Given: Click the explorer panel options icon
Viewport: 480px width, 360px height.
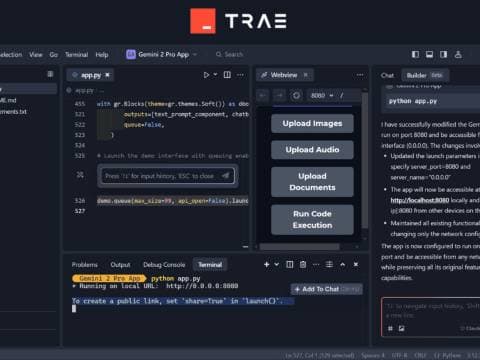Looking at the screenshot, I should (x=50, y=74).
